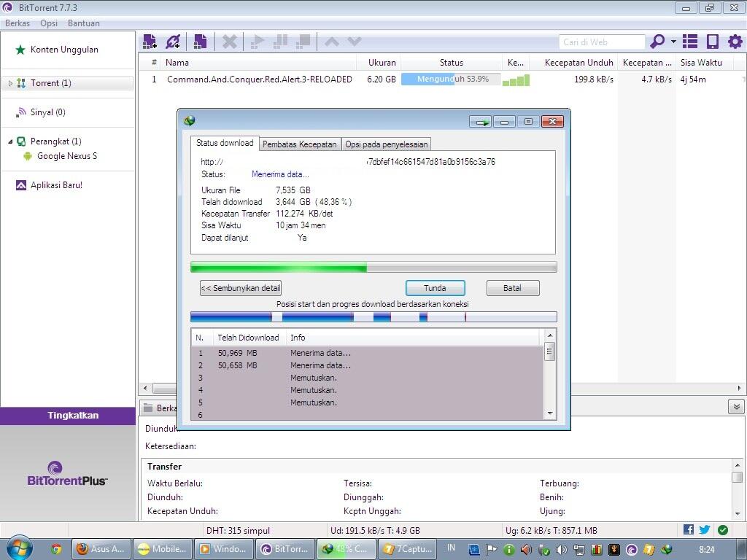Viewport: 747px width, 560px height.
Task: Click the Cari di Web search field
Action: [602, 42]
